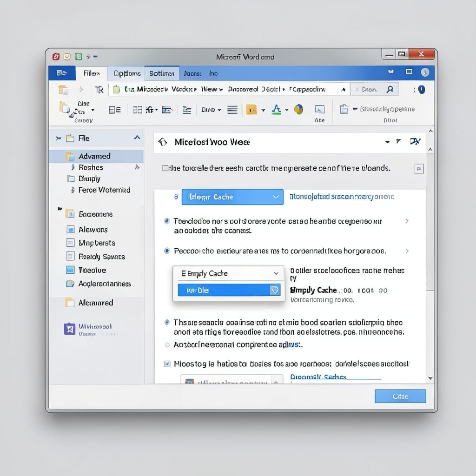Click the yellow round title bar icon
Image resolution: width=476 pixels, height=476 pixels.
click(67, 56)
